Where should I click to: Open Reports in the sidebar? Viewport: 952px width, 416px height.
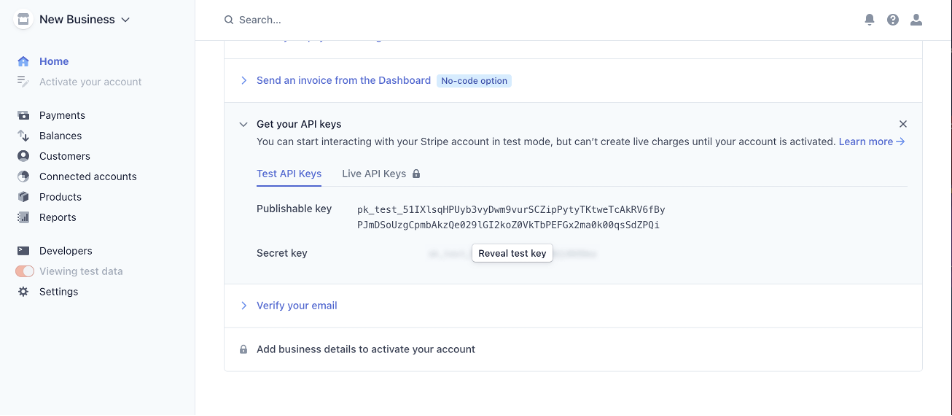(58, 217)
